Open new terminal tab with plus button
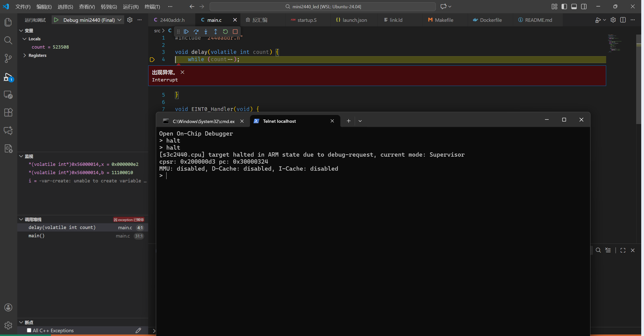The image size is (644, 336). tap(348, 121)
